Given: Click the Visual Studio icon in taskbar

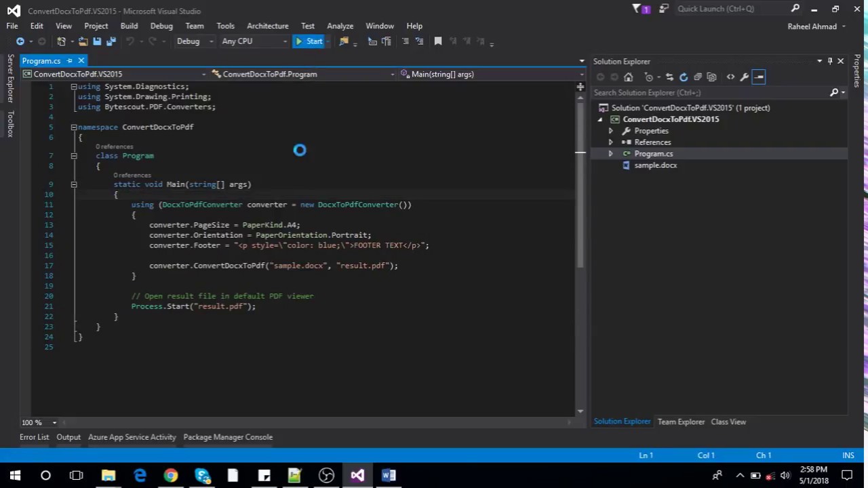Looking at the screenshot, I should [x=357, y=475].
